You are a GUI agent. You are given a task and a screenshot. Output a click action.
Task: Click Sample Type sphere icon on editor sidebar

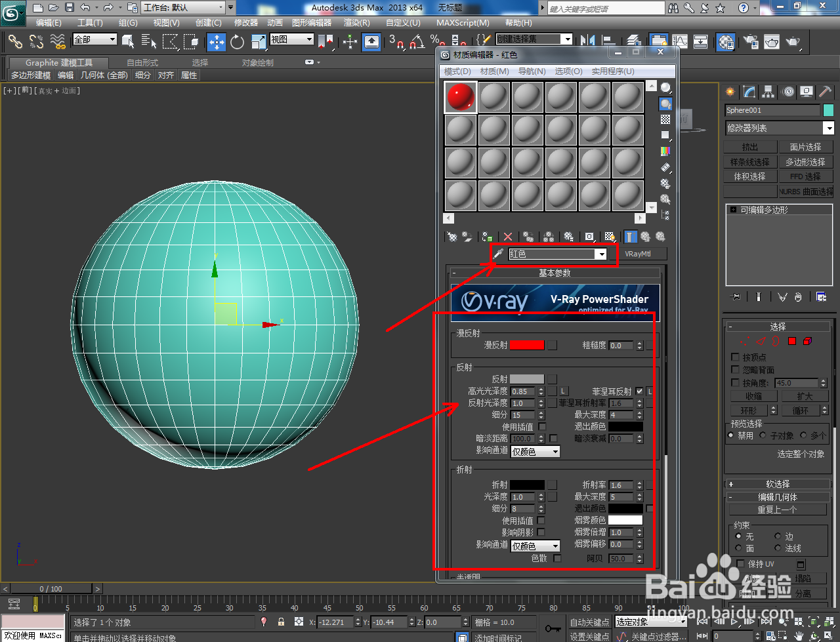click(x=665, y=88)
